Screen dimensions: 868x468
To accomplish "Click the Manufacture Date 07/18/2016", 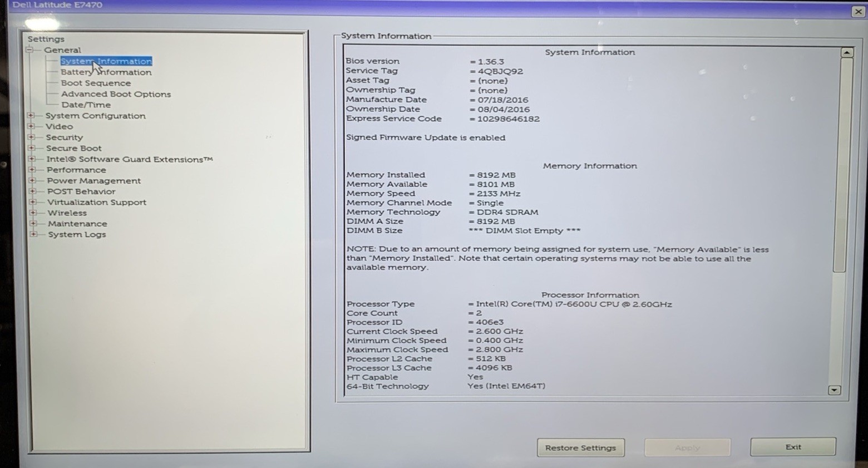I will (x=503, y=100).
